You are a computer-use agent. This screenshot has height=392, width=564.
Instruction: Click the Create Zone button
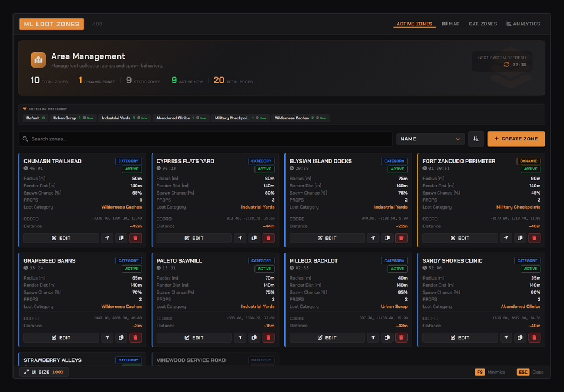(x=516, y=139)
